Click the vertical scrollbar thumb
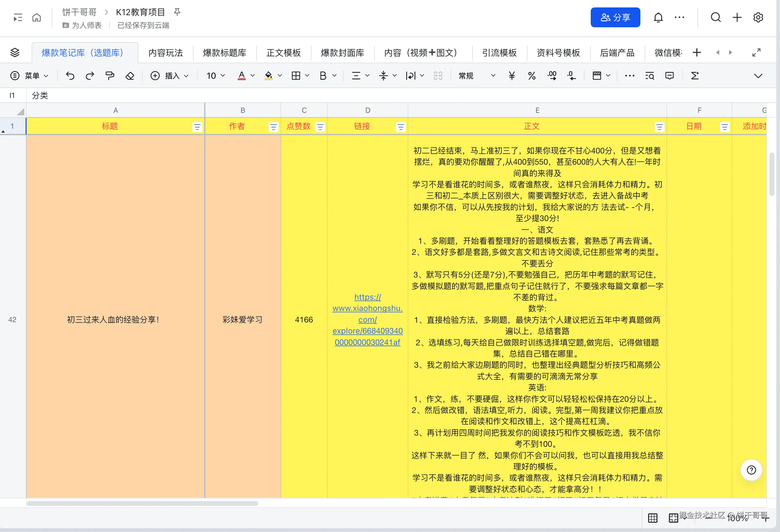This screenshot has width=780, height=532. 772,174
